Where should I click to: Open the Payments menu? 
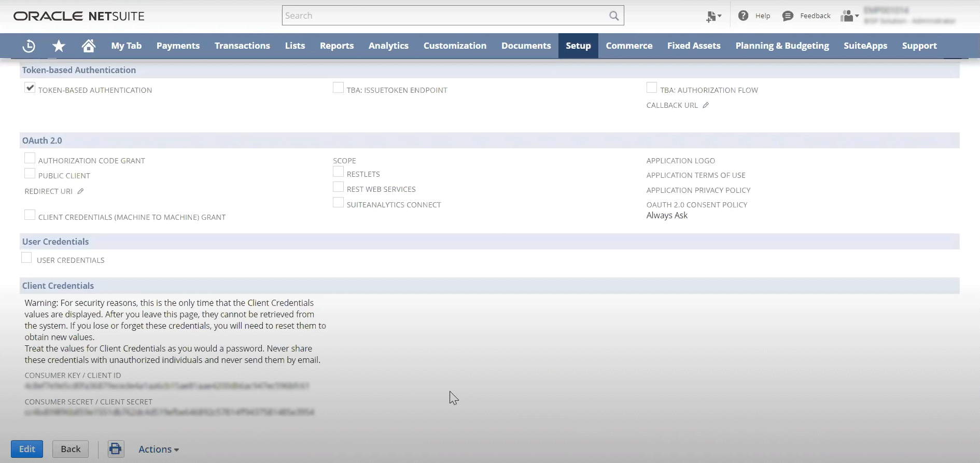[x=178, y=46]
